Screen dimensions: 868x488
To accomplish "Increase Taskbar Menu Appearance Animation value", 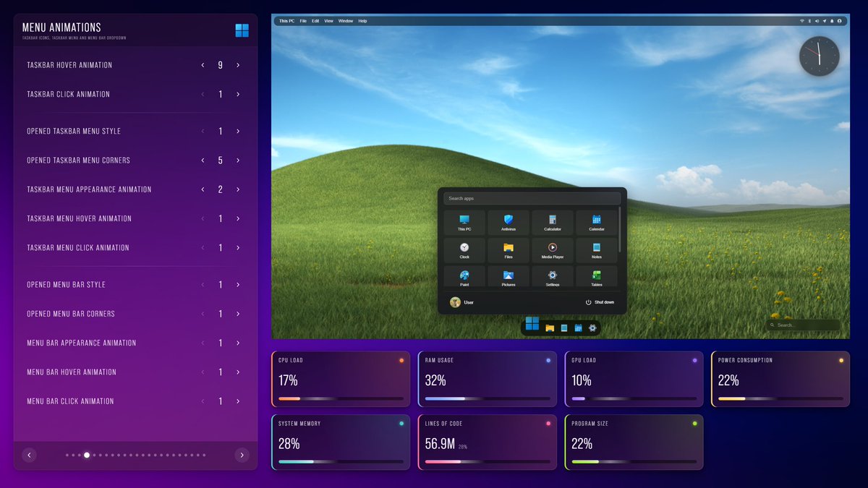I will 238,189.
